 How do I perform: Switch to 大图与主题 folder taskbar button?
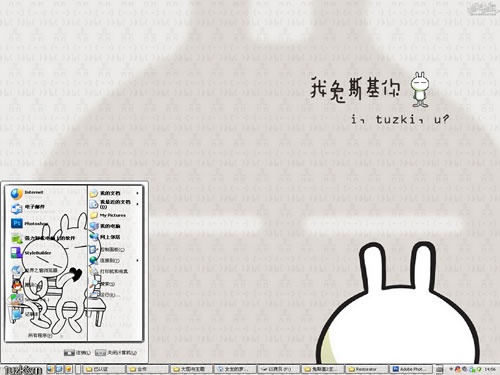(191, 369)
